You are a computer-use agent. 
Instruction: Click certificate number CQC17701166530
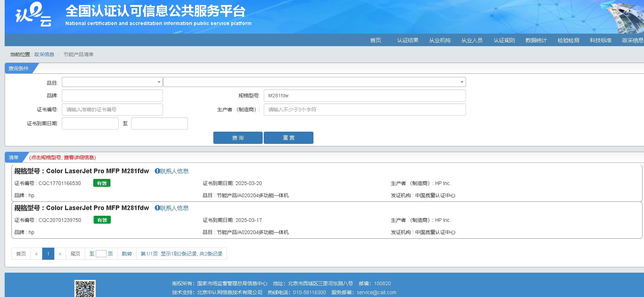click(60, 183)
